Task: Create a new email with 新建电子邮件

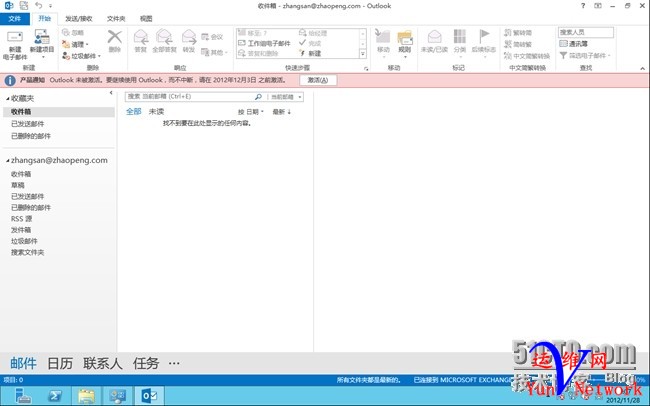Action: point(15,45)
